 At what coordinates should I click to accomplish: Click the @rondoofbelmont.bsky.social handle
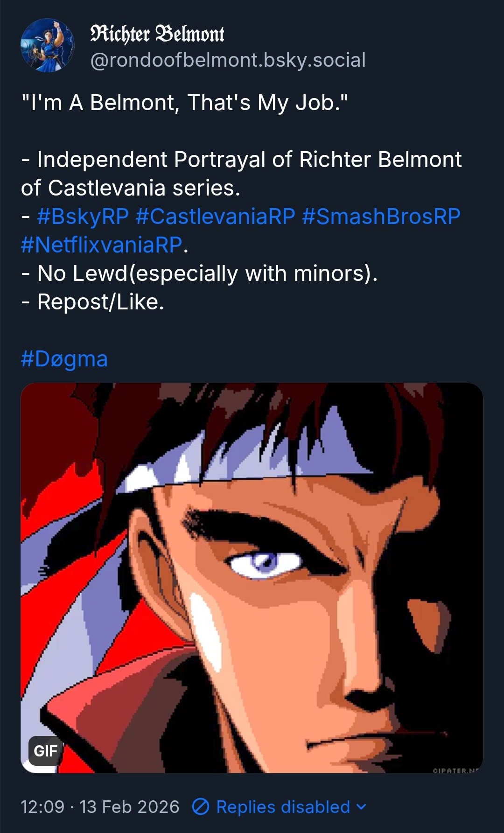click(x=228, y=60)
